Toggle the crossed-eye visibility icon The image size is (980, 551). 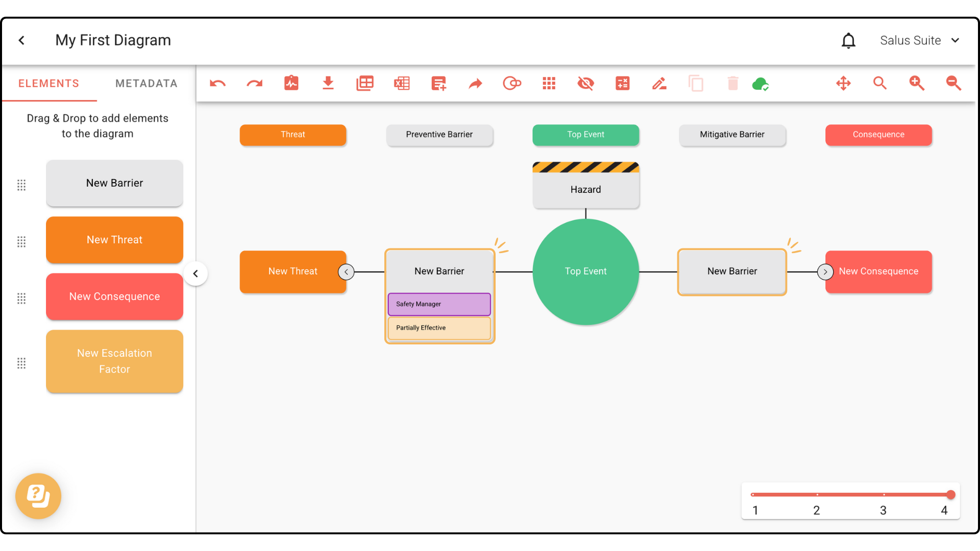coord(585,83)
